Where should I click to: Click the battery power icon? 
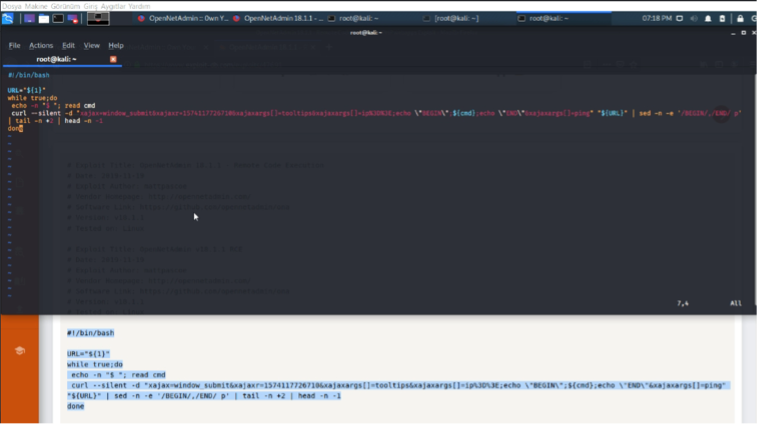[722, 18]
